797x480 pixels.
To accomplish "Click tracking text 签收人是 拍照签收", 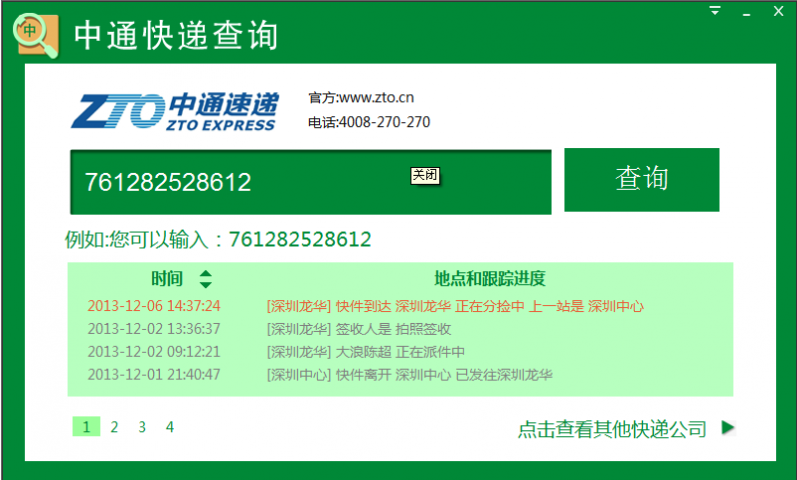I will pyautogui.click(x=393, y=329).
